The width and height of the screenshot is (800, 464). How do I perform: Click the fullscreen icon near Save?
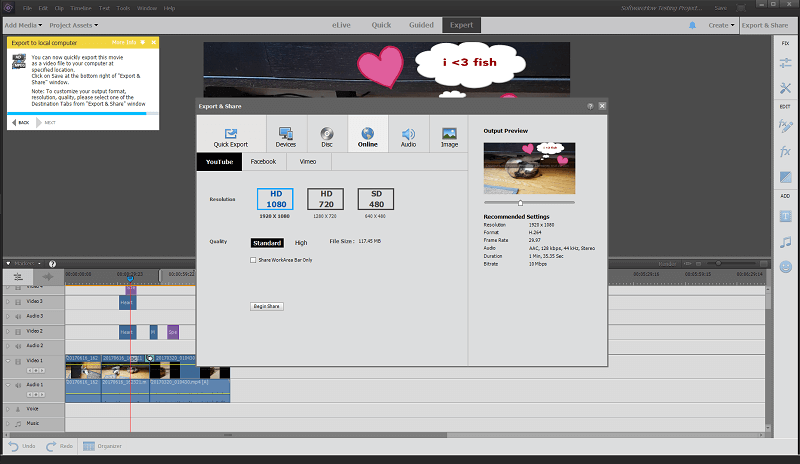point(741,8)
